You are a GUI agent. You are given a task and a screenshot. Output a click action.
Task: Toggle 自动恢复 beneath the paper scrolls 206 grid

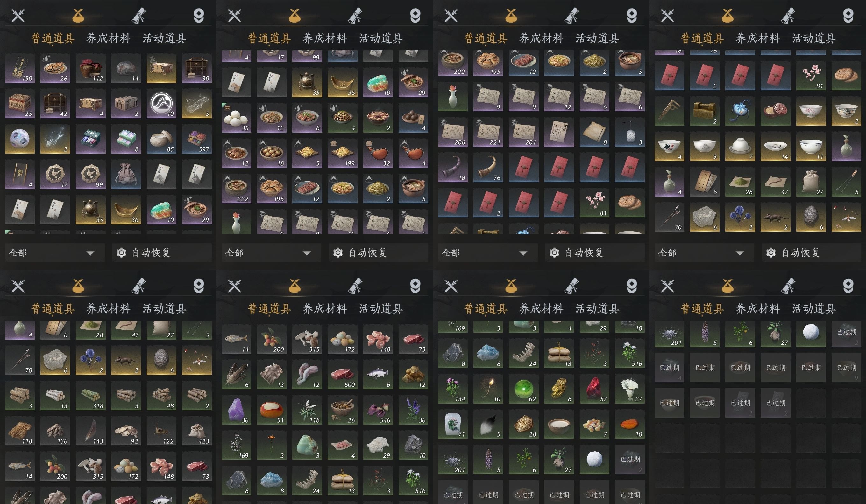(595, 253)
